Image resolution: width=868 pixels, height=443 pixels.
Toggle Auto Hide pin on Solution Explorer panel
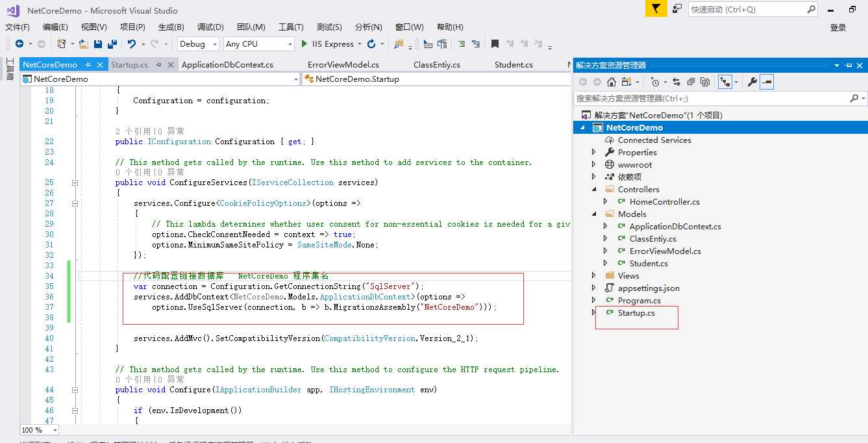pos(849,66)
